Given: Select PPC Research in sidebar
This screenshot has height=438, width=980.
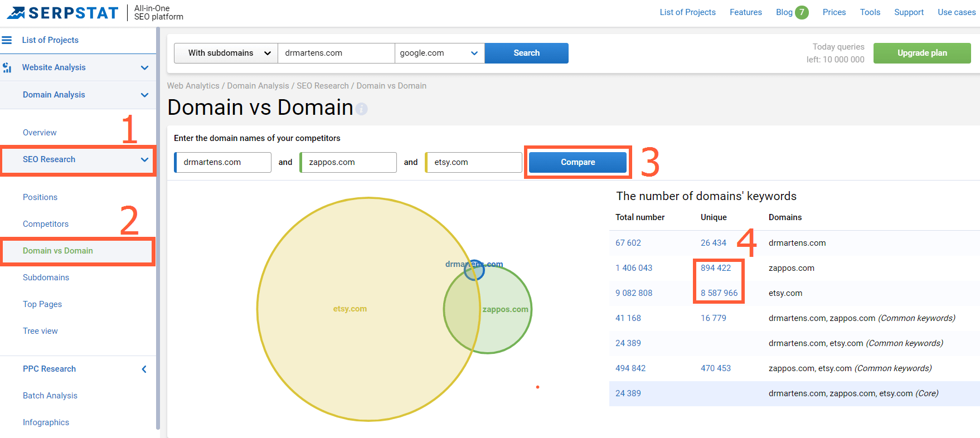Looking at the screenshot, I should (49, 369).
